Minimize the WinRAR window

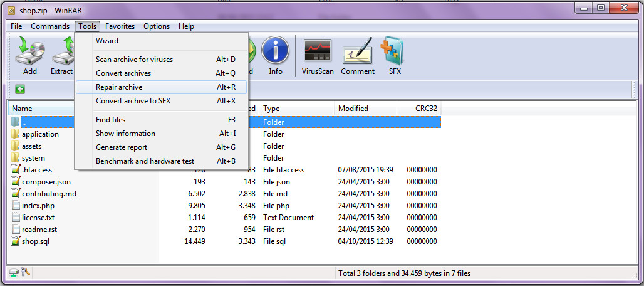coord(585,8)
